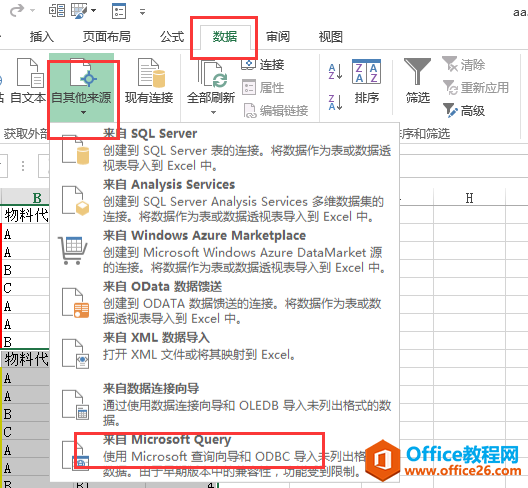Open the 视图 tab

[x=330, y=37]
